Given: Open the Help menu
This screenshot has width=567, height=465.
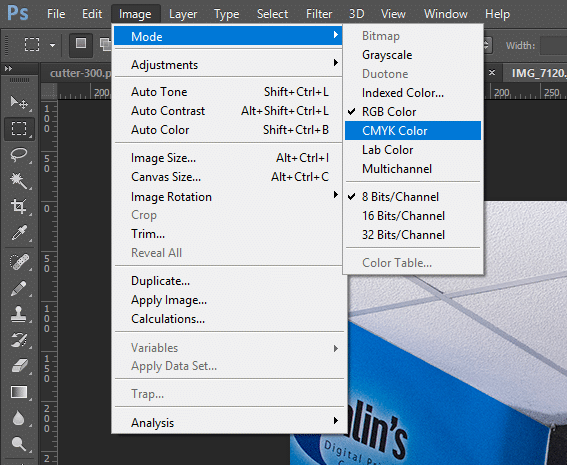Looking at the screenshot, I should pos(497,14).
